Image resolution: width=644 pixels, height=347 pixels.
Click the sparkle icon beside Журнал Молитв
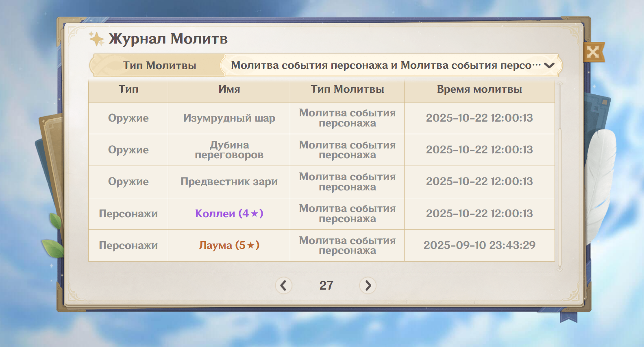96,39
